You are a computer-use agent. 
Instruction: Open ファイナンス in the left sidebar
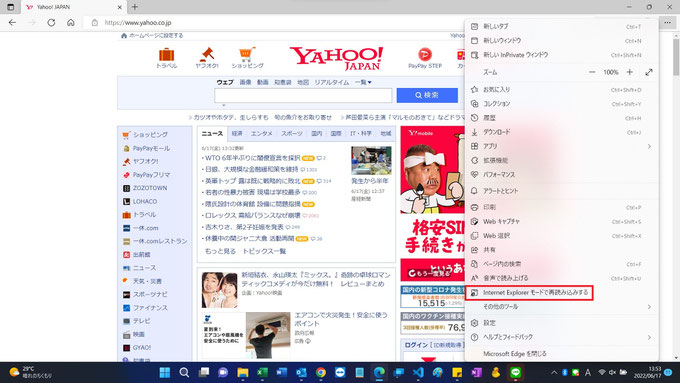pos(150,308)
